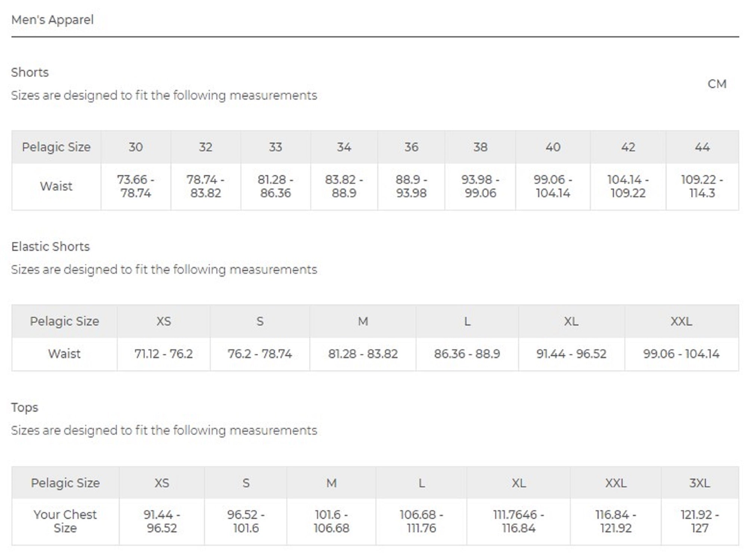Click the Tops section heading
This screenshot has height=560, width=747.
(x=25, y=407)
